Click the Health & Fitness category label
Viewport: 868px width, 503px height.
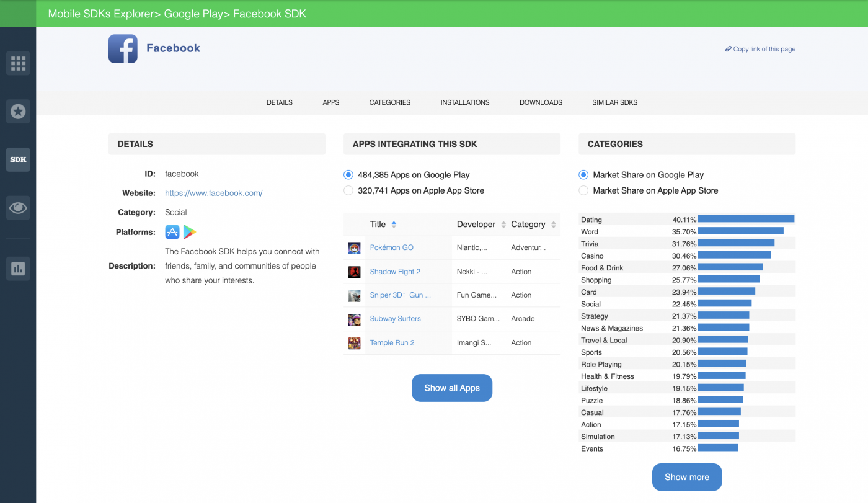click(x=608, y=376)
